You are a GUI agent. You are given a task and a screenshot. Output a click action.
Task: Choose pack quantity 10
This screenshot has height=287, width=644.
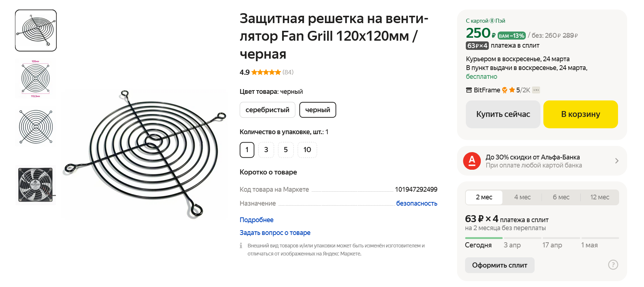coord(307,150)
